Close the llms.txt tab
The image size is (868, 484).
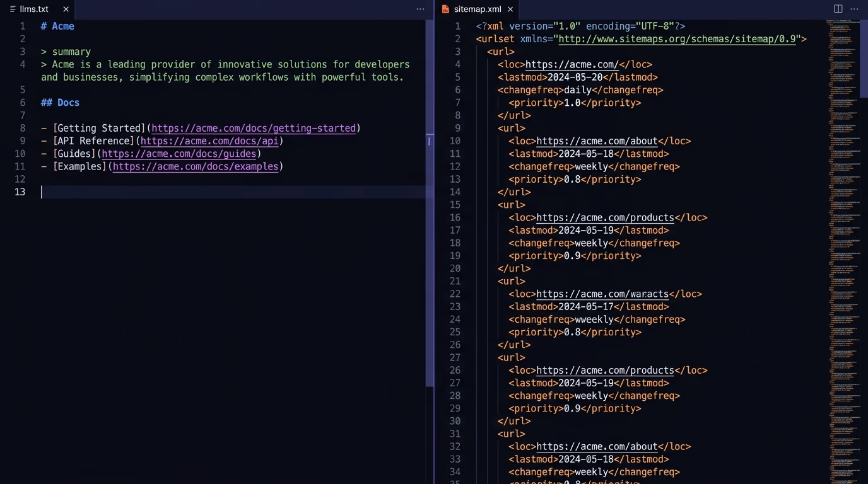tap(66, 9)
